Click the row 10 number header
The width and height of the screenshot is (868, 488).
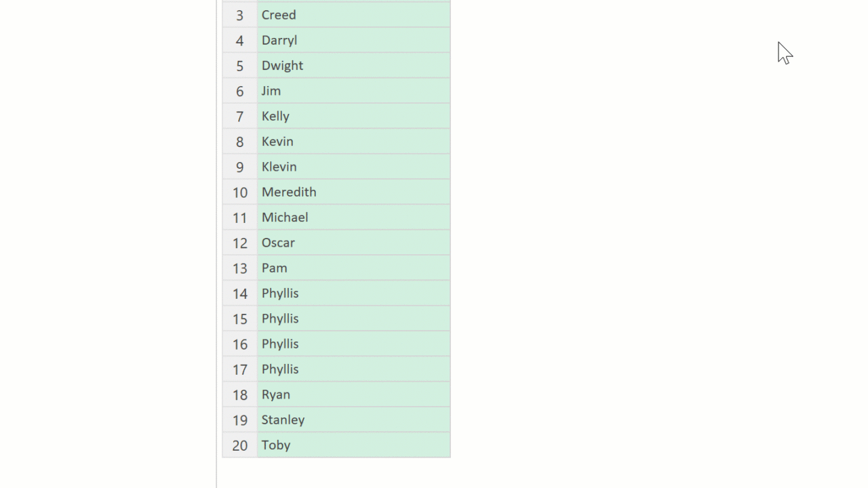click(239, 192)
